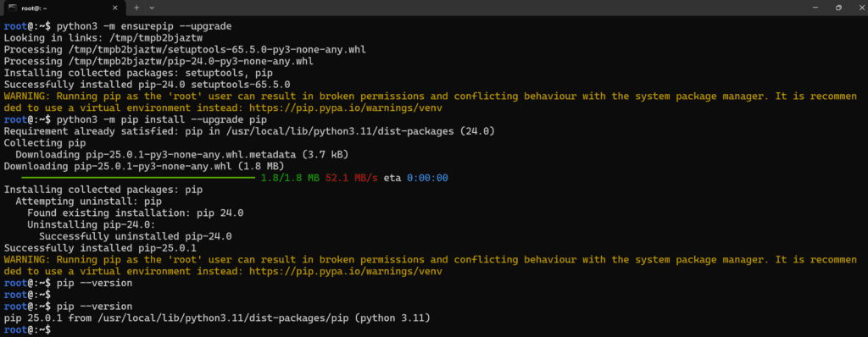Minimize the terminal window
This screenshot has width=868, height=337.
[x=815, y=8]
